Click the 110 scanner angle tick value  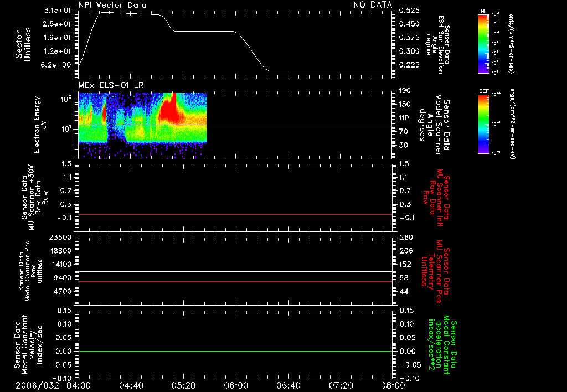coord(405,118)
